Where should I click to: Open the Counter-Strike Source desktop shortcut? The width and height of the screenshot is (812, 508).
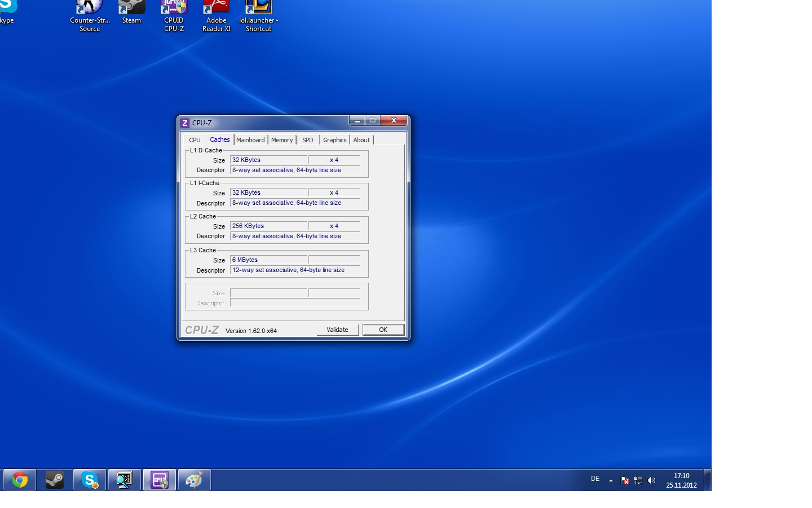point(90,16)
